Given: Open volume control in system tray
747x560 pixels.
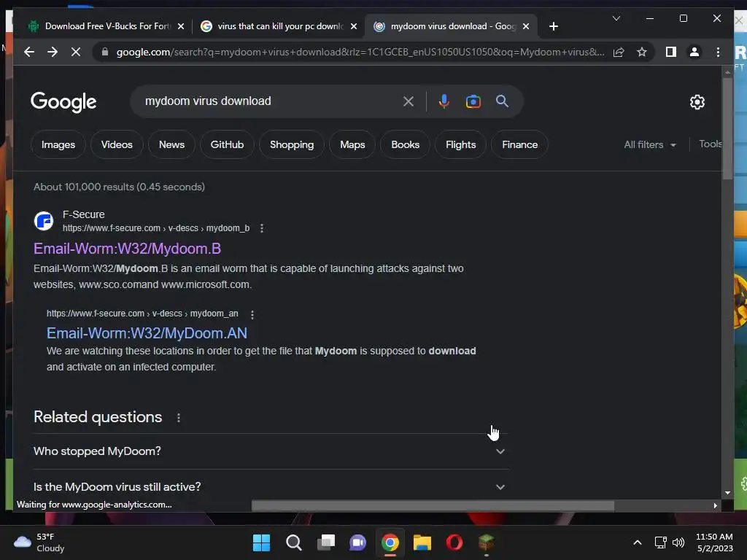Looking at the screenshot, I should (x=678, y=542).
